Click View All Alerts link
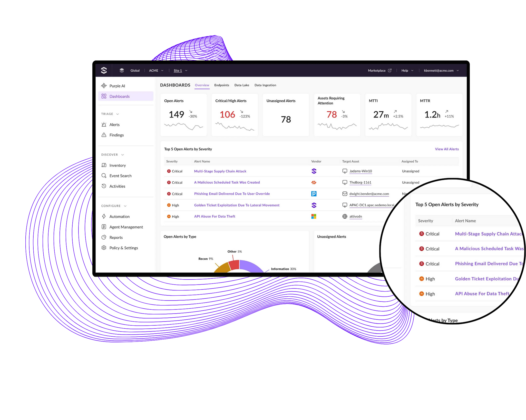526x420 pixels. pyautogui.click(x=446, y=149)
